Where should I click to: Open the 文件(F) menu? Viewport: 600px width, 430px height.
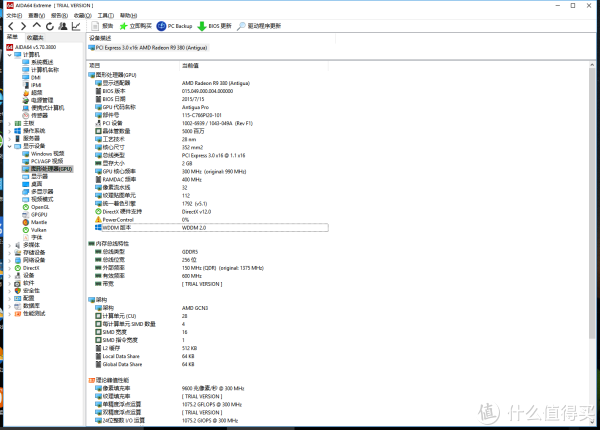[14, 15]
